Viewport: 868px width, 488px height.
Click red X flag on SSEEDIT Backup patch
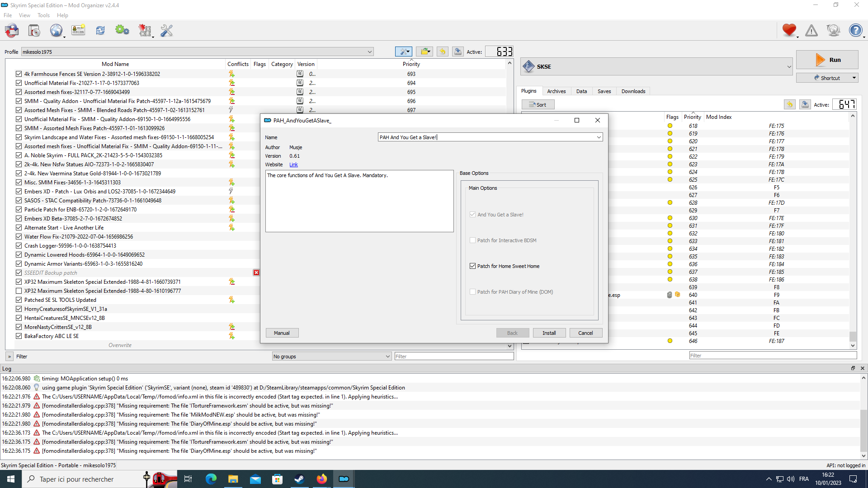coord(256,272)
